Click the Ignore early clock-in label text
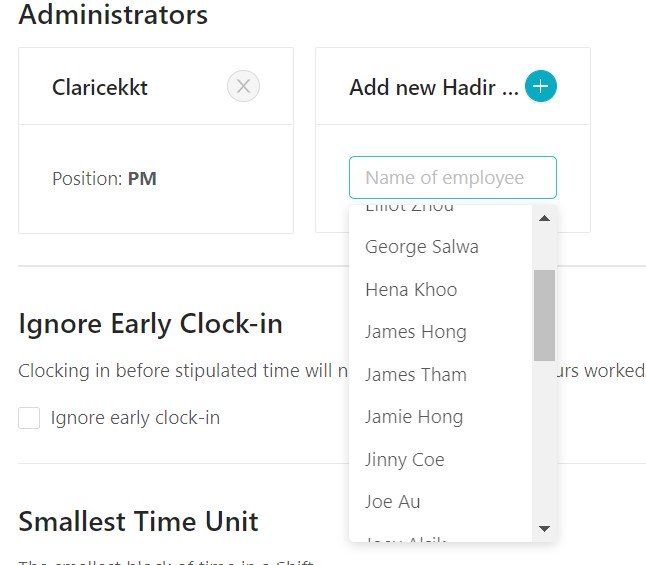Screen dimensions: 646x565 (135, 418)
